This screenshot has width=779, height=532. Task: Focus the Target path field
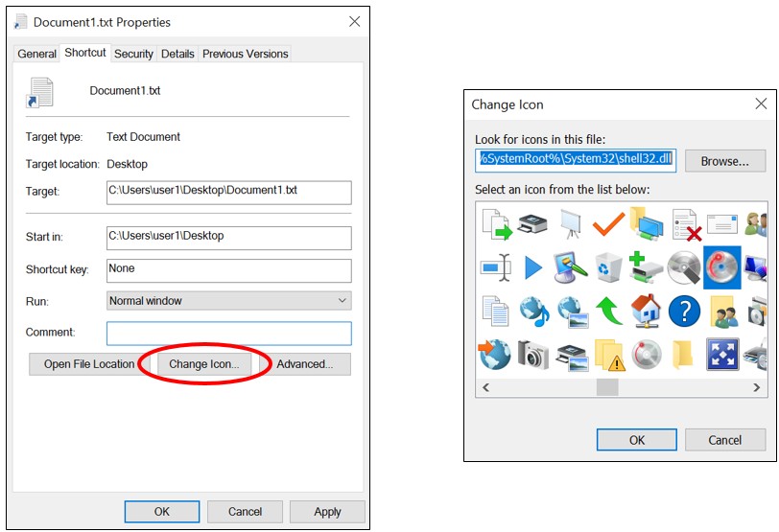point(229,193)
